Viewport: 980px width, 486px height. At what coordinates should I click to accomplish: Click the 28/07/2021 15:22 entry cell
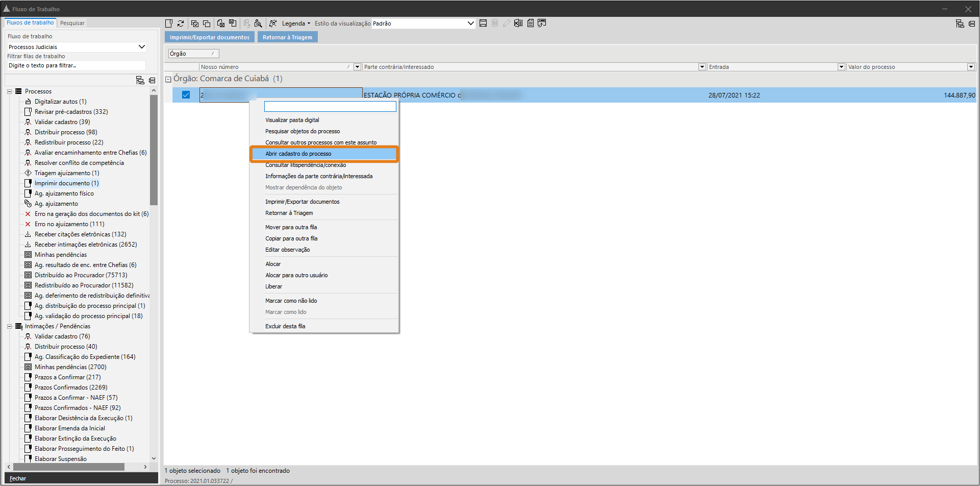coord(734,95)
